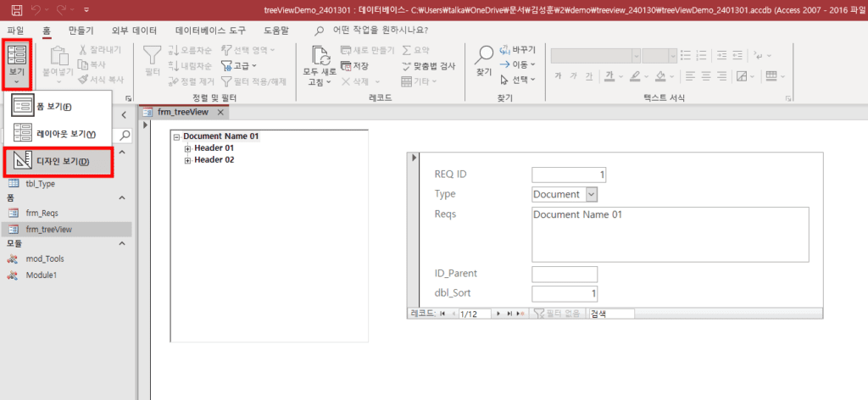Click 정렬 제거 remove sort

tap(191, 82)
